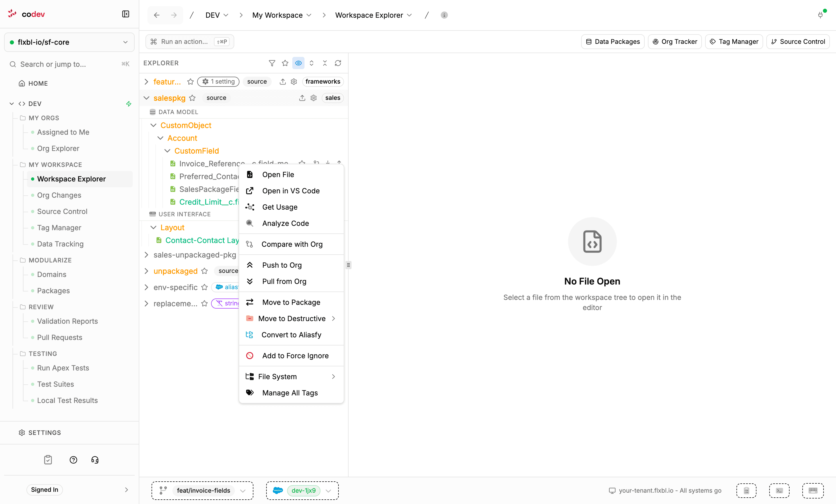The height and width of the screenshot is (504, 836).
Task: Click the collapse-all icon in Explorer
Action: [x=325, y=63]
